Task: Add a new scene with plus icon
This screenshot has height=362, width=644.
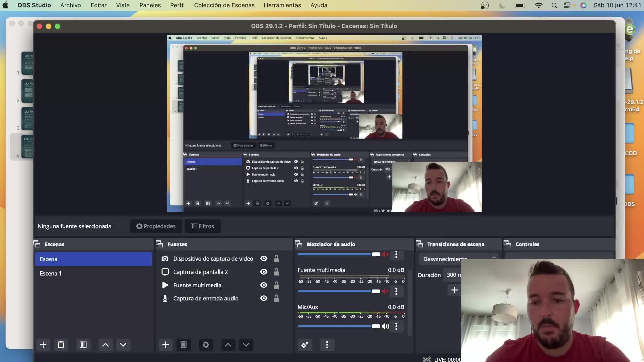Action: tap(43, 345)
